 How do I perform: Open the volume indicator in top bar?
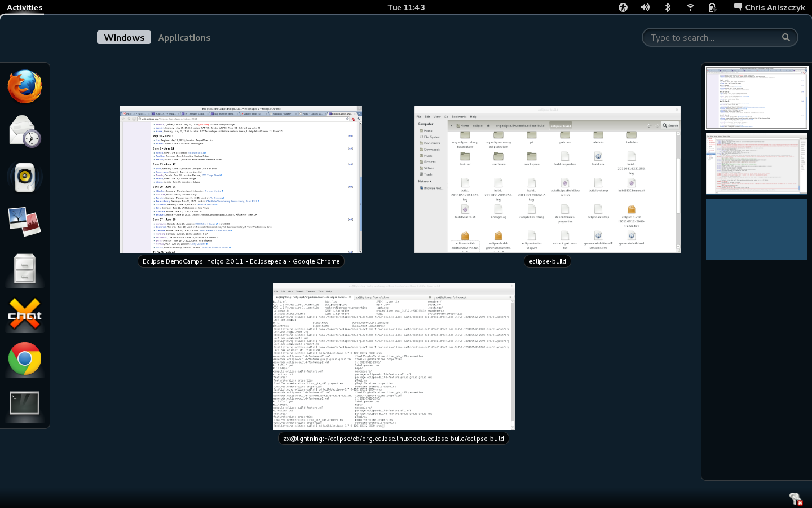[x=646, y=7]
